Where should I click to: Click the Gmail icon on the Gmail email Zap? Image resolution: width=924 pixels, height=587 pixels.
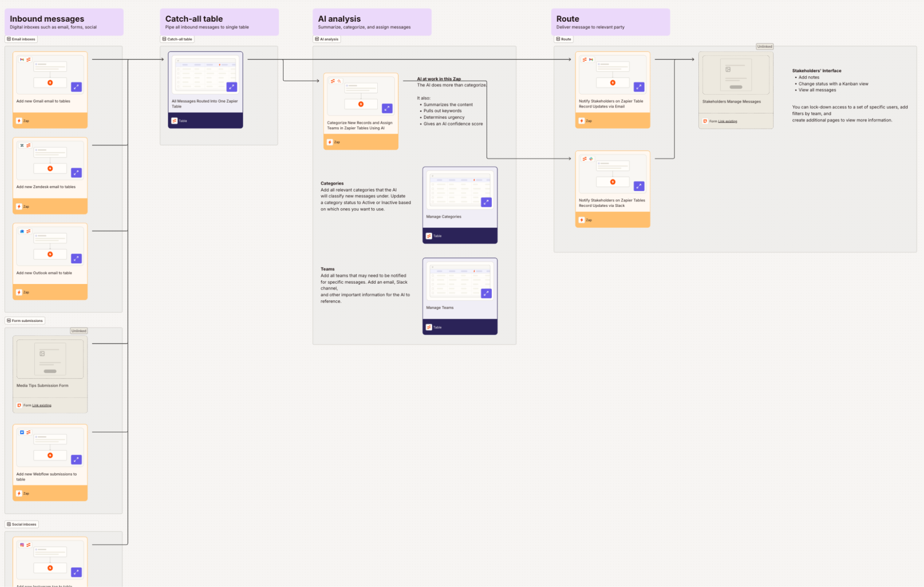pos(22,59)
